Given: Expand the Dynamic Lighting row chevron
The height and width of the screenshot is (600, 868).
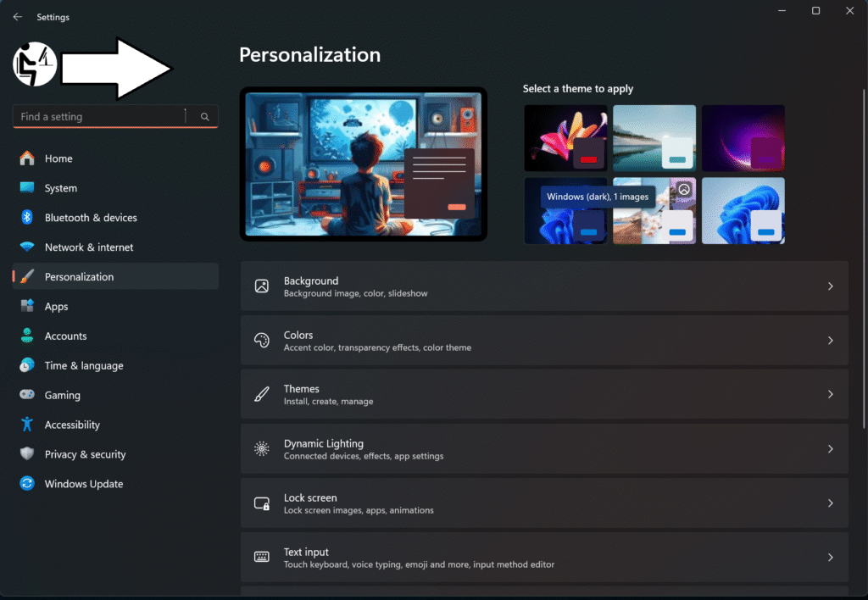Looking at the screenshot, I should (831, 449).
